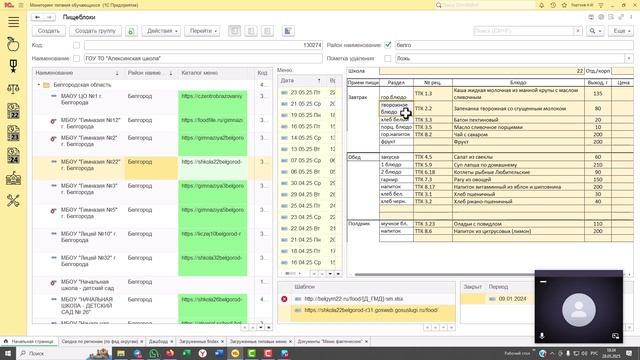Open the calendar 23 sidebar section

click(13, 133)
